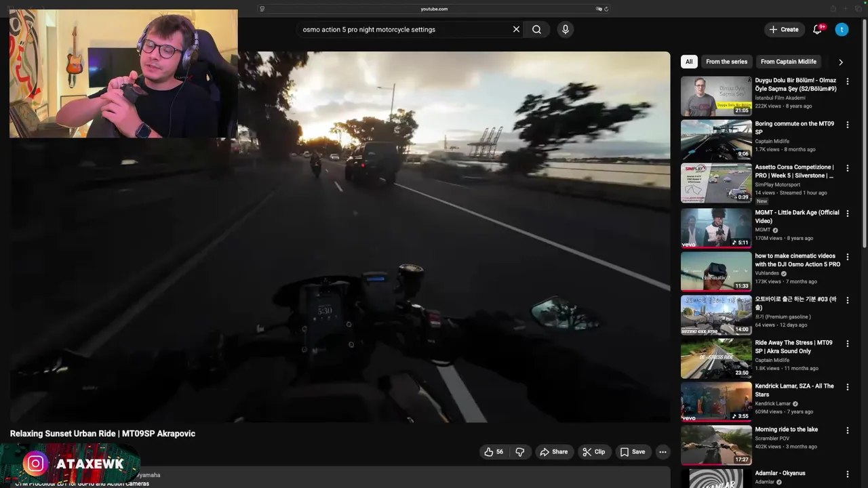Show more filter chips with right arrow
The image size is (868, 488).
[841, 62]
